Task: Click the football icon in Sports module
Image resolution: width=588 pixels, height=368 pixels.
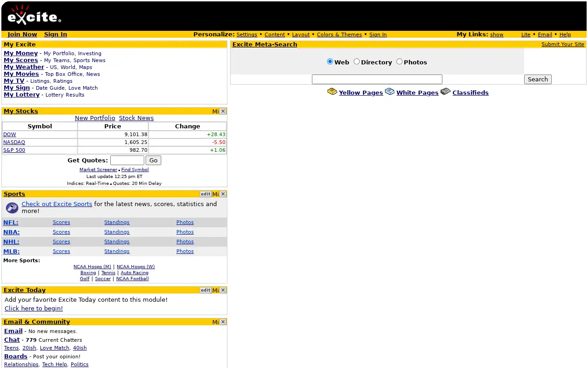Action: pyautogui.click(x=12, y=208)
